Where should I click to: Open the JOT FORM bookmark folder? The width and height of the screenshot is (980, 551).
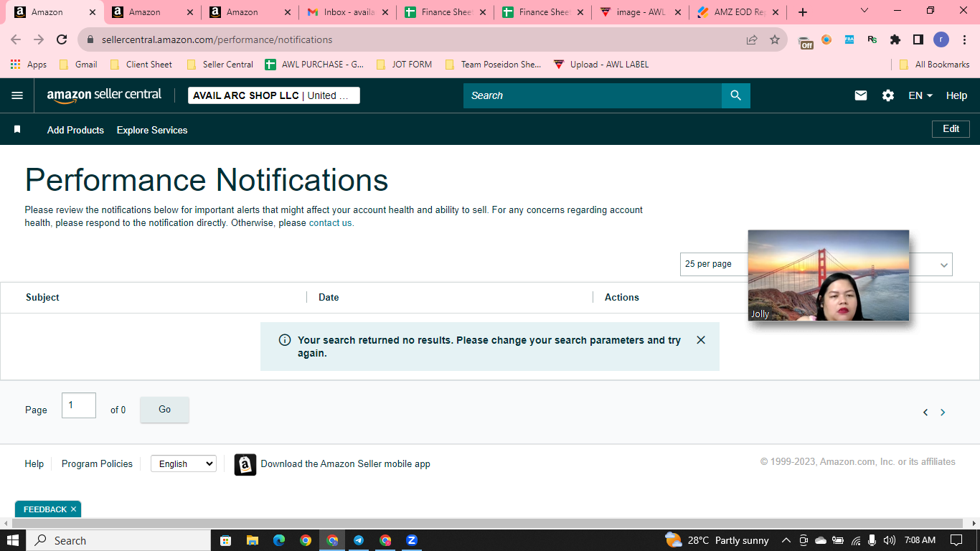[404, 65]
